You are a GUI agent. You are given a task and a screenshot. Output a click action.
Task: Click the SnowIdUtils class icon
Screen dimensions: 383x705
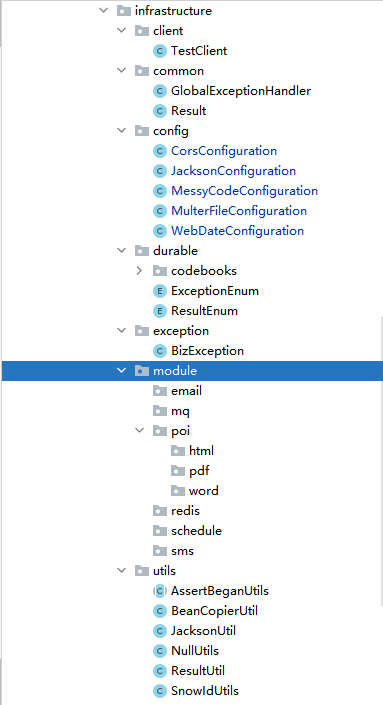160,691
